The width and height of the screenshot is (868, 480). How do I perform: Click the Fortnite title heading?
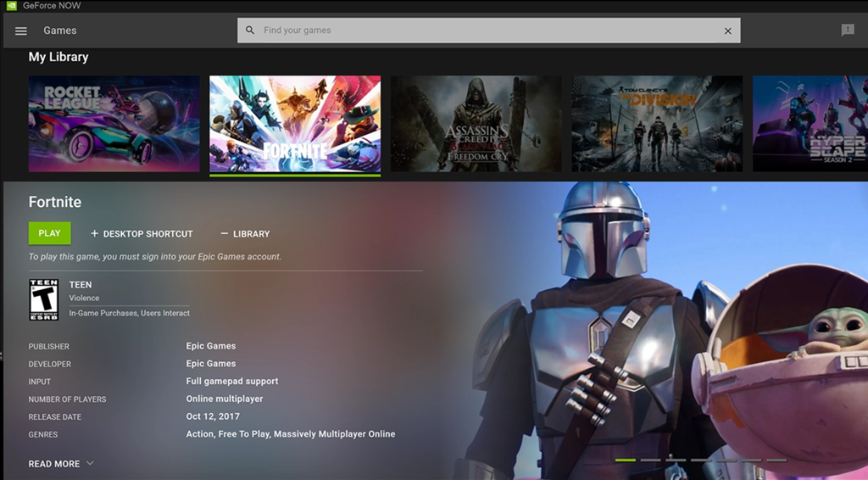click(55, 202)
